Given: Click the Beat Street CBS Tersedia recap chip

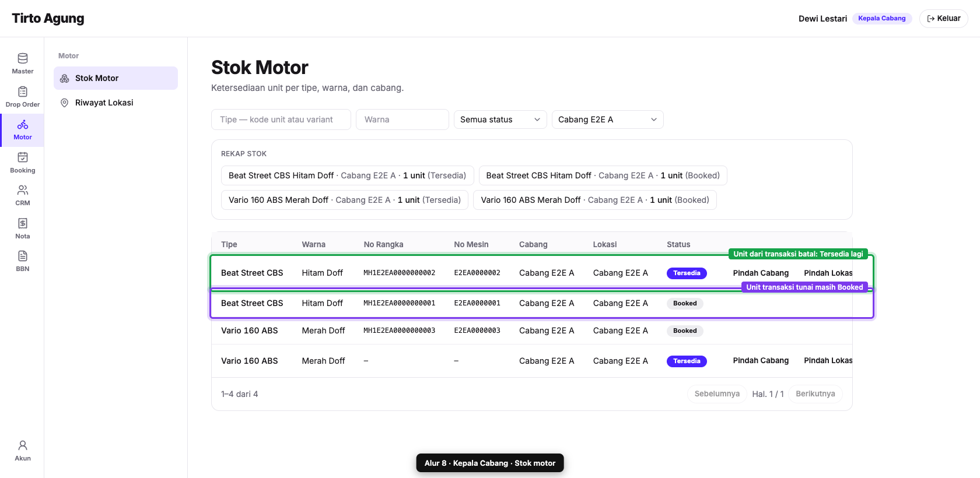Looking at the screenshot, I should (x=348, y=175).
